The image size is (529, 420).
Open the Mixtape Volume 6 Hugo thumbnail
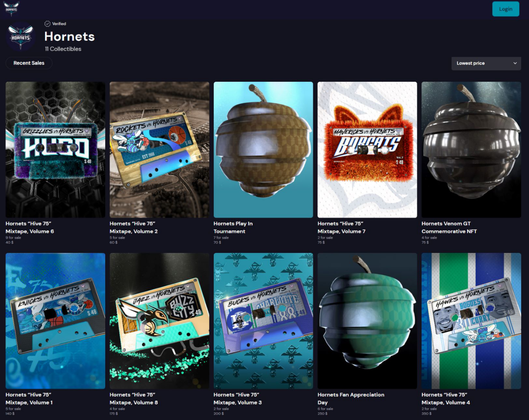(x=55, y=150)
